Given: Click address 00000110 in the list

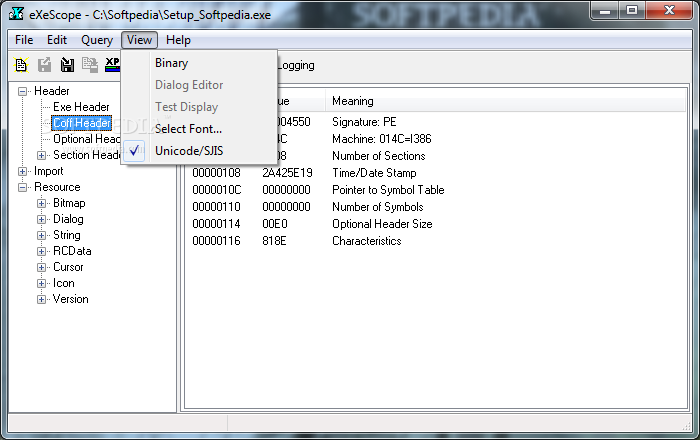Looking at the screenshot, I should point(217,207).
